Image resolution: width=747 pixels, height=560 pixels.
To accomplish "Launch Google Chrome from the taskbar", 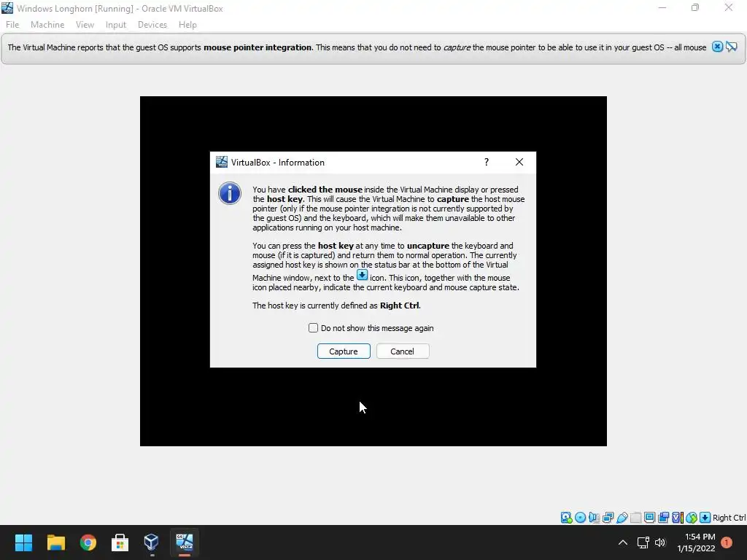I will click(x=88, y=542).
